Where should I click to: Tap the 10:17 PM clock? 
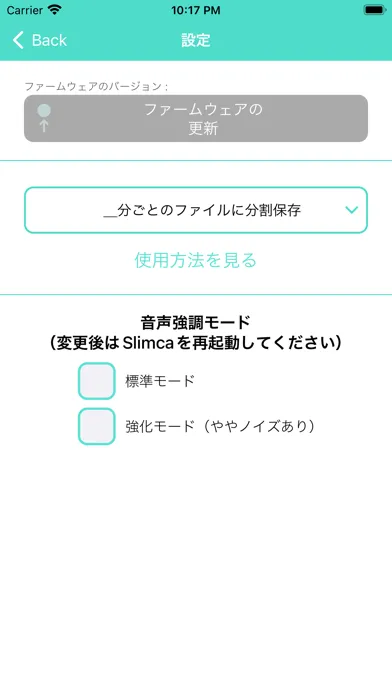(196, 11)
